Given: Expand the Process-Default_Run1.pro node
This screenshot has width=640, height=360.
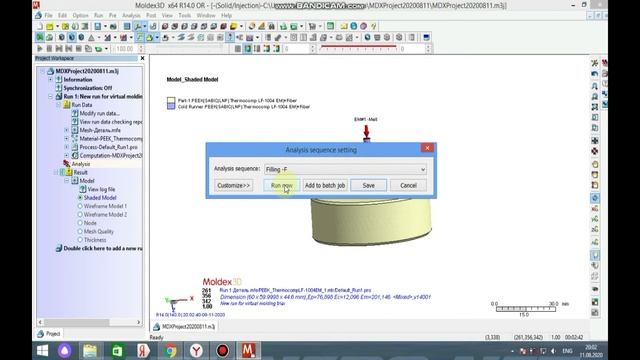Looking at the screenshot, I should [x=67, y=147].
